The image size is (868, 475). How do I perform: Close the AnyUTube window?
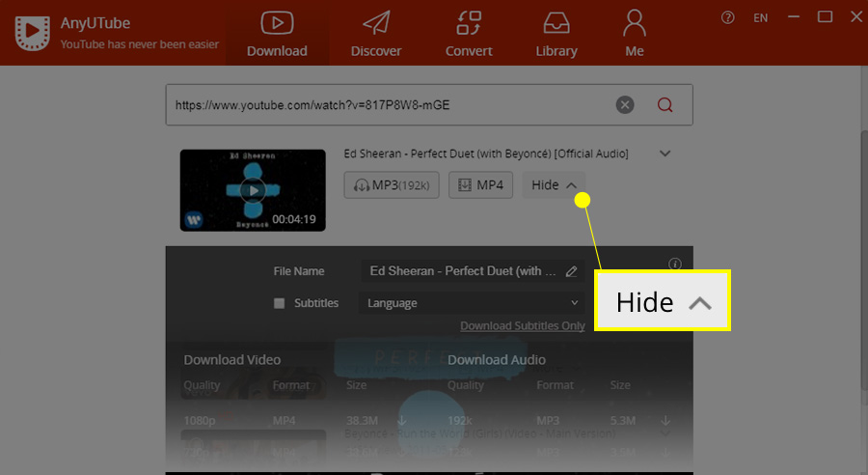(x=856, y=17)
